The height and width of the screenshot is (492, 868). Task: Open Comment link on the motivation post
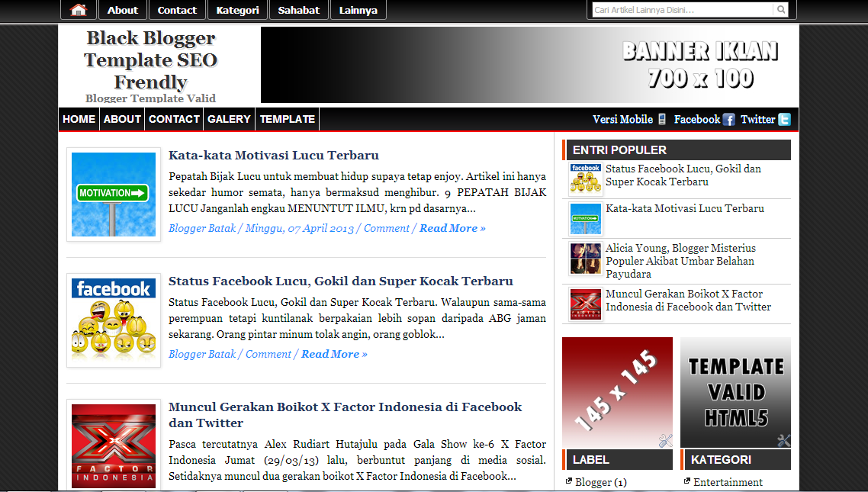[x=387, y=228]
